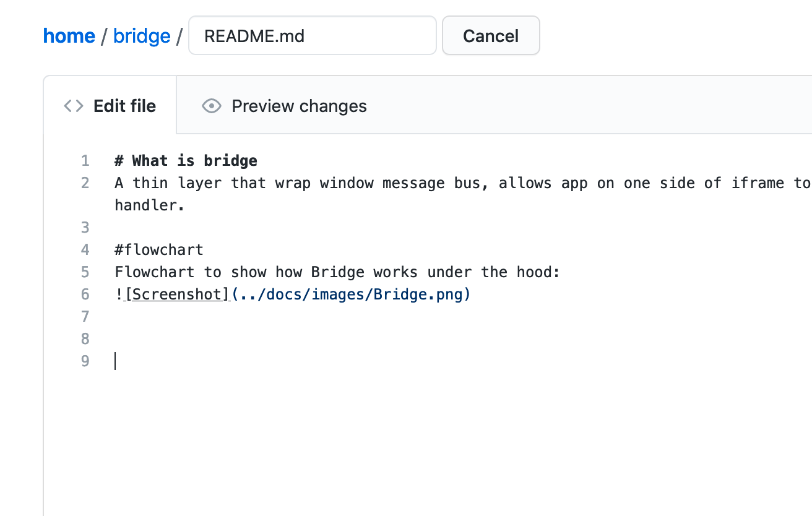
Task: Click the eye icon for Preview changes
Action: [x=212, y=106]
